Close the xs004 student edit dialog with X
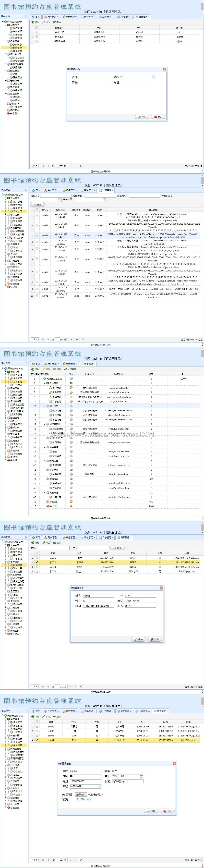 [174, 763]
